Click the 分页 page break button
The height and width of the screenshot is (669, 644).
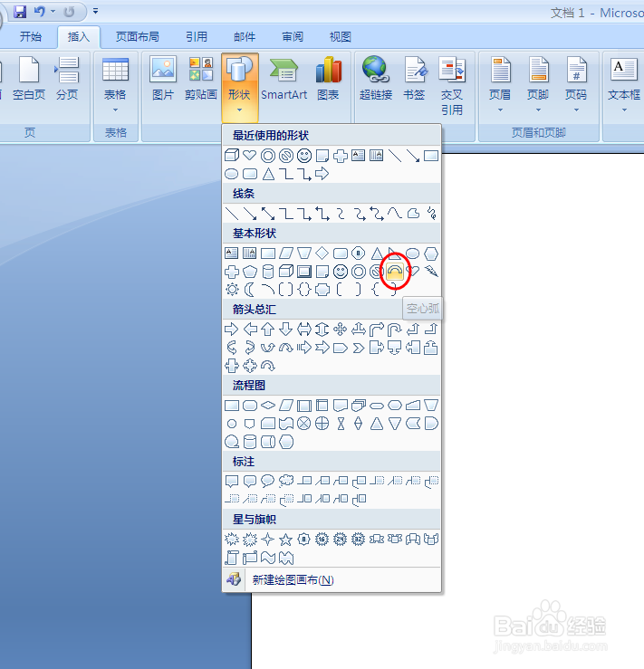pos(67,80)
